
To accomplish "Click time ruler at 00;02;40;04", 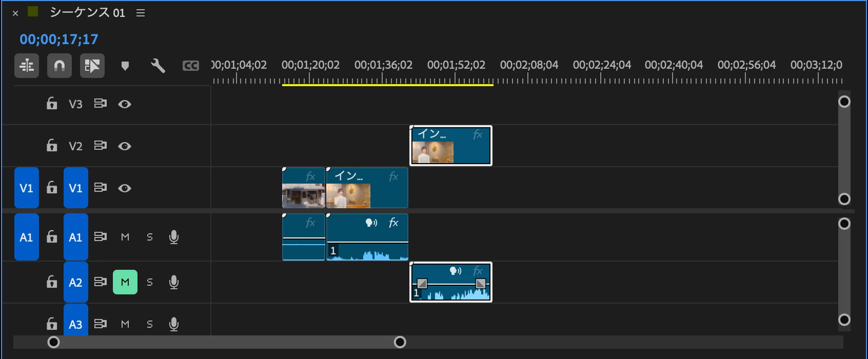I will 674,65.
